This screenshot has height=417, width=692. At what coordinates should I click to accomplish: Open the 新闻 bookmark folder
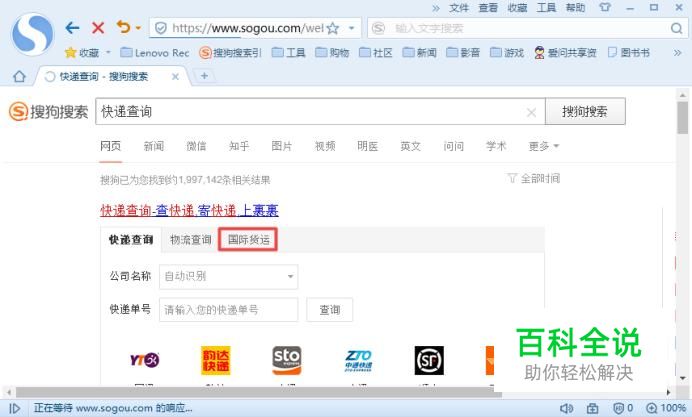pyautogui.click(x=420, y=53)
